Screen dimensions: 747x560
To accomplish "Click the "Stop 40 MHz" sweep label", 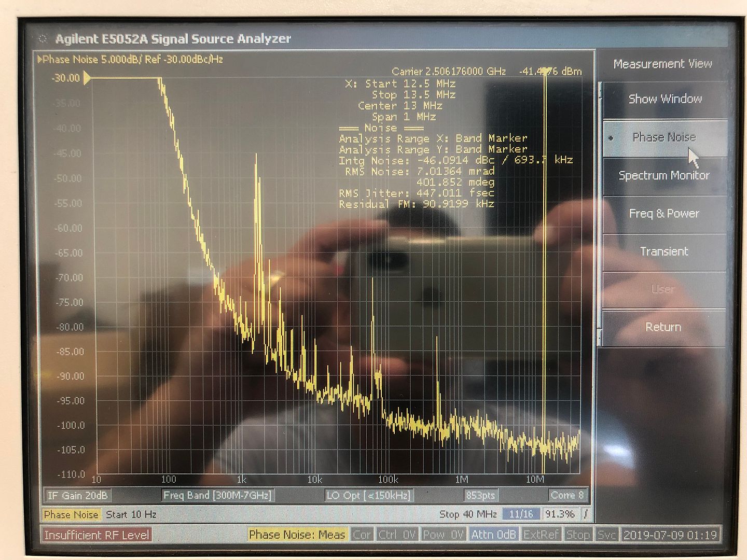I will (468, 514).
